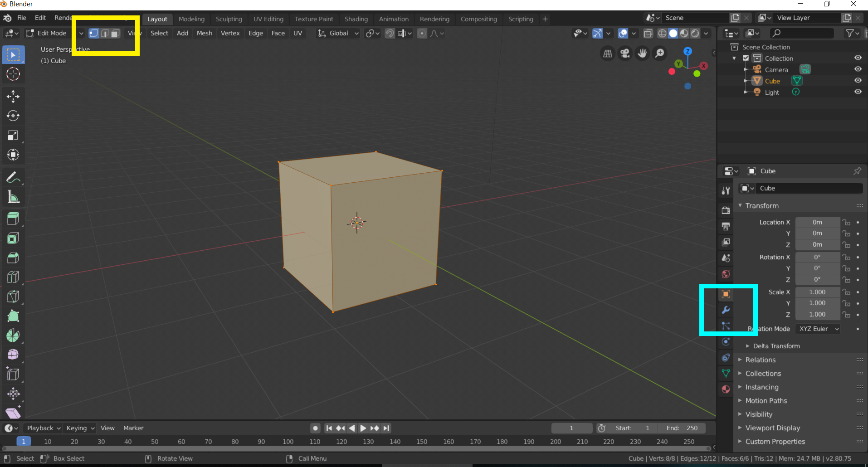
Task: Open the Modifiers wrench properties tab
Action: pyautogui.click(x=726, y=310)
